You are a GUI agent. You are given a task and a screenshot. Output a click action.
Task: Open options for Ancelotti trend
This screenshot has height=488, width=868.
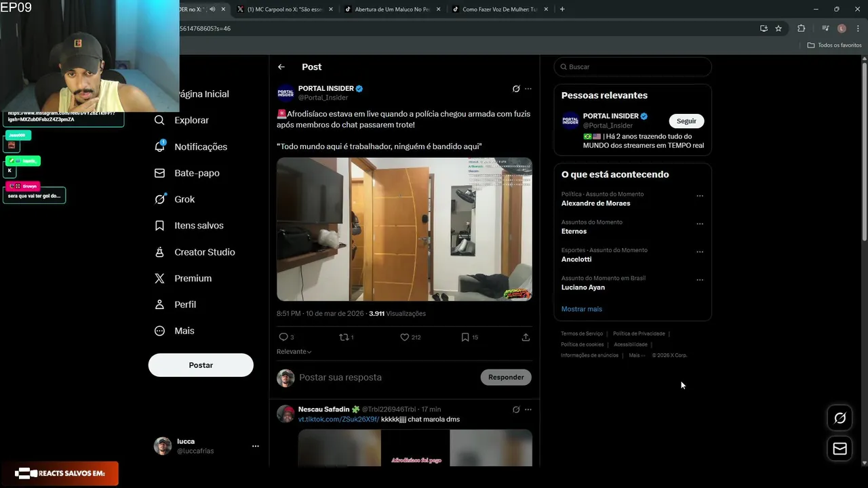pos(700,252)
